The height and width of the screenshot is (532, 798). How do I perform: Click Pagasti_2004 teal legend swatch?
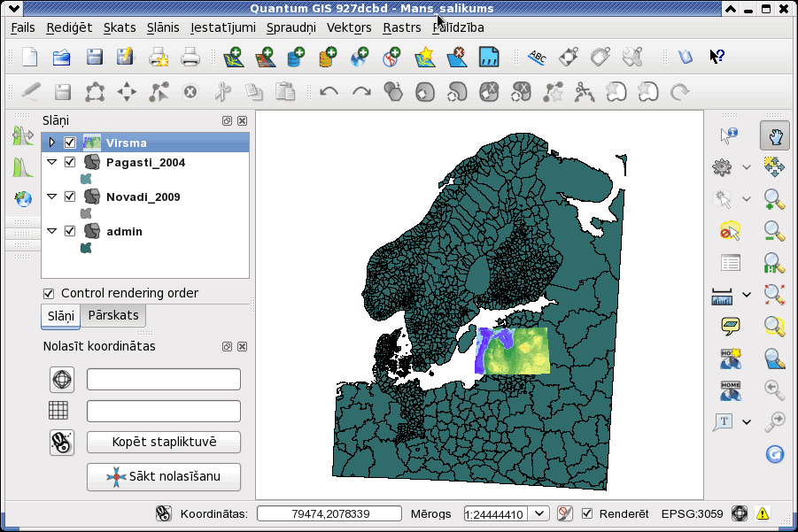(86, 179)
